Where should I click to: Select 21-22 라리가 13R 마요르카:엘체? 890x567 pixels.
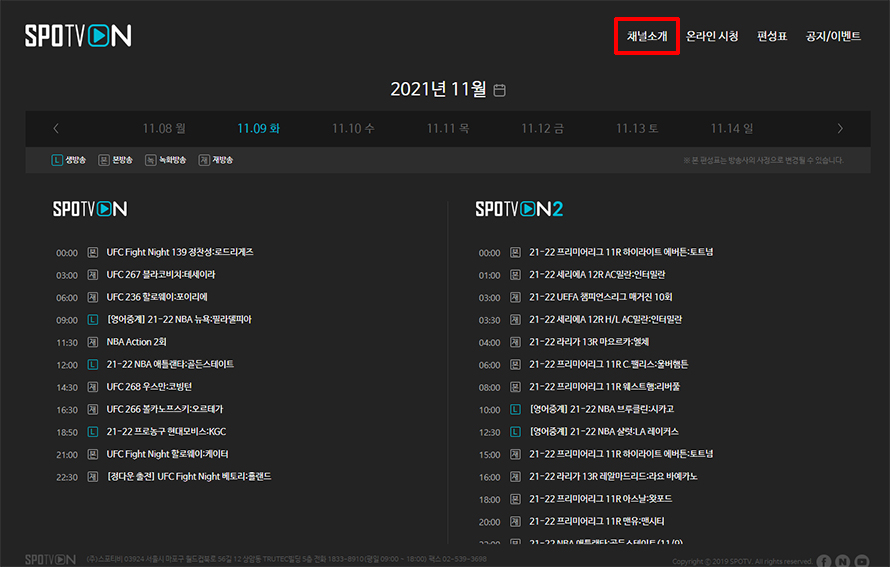click(x=589, y=342)
